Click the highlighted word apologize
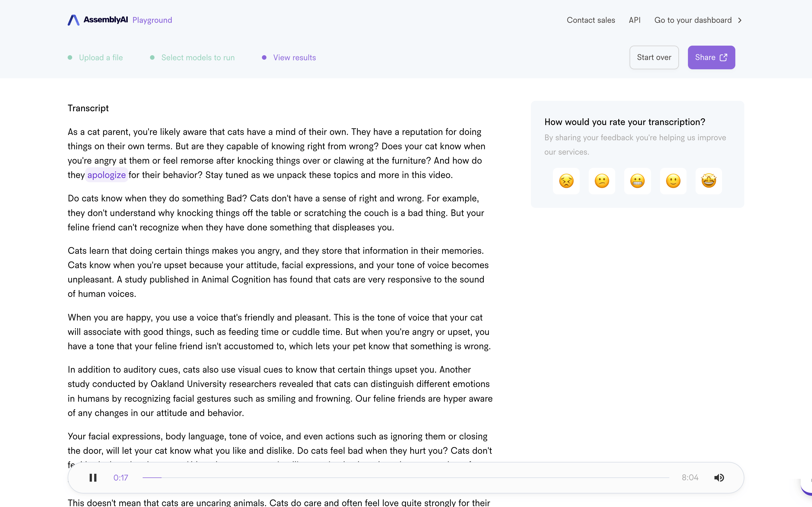The width and height of the screenshot is (812, 507). [106, 175]
